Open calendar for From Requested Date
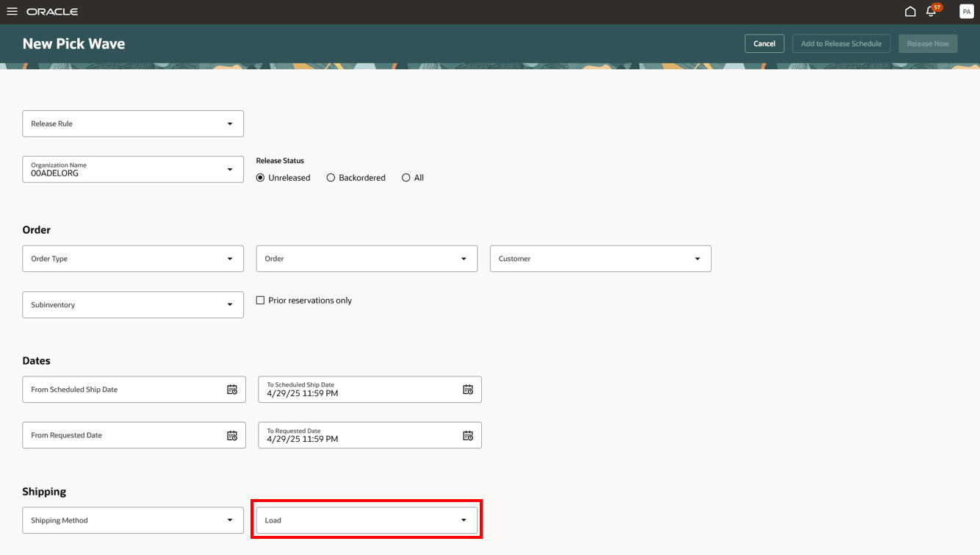Viewport: 980px width, 555px height. pos(232,435)
